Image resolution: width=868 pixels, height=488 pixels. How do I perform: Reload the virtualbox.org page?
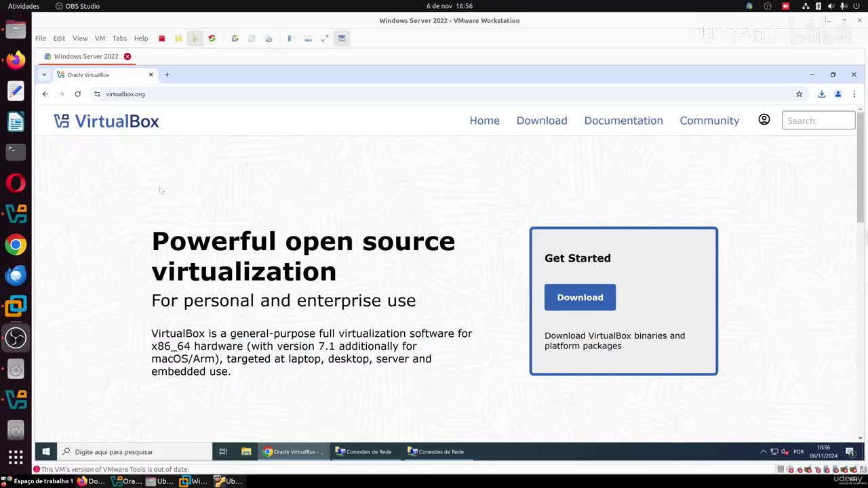(77, 94)
